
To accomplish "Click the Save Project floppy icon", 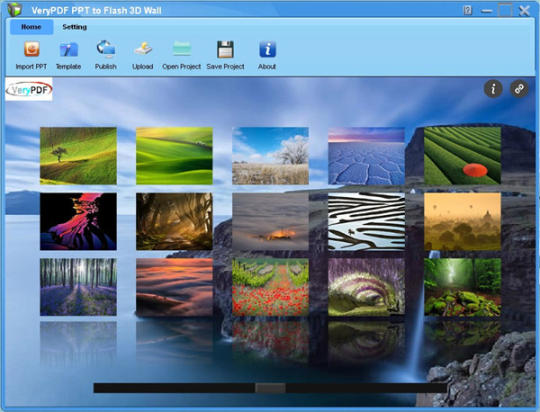I will pos(225,49).
